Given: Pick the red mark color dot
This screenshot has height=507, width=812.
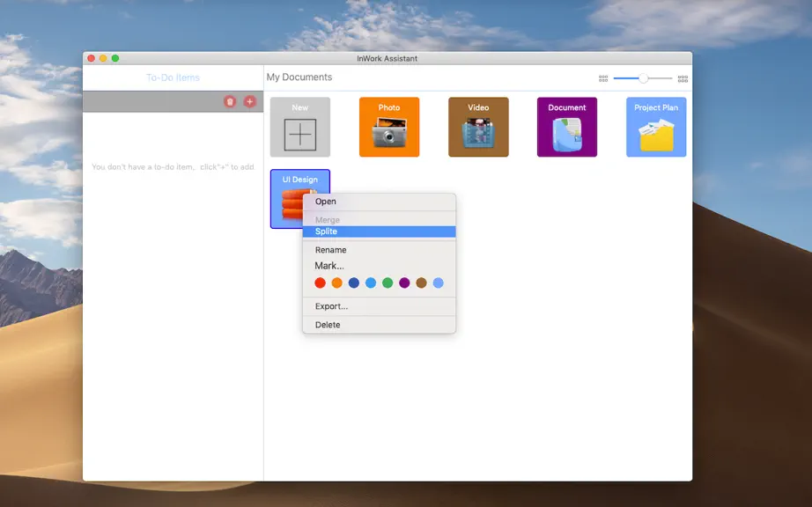Looking at the screenshot, I should pos(320,283).
